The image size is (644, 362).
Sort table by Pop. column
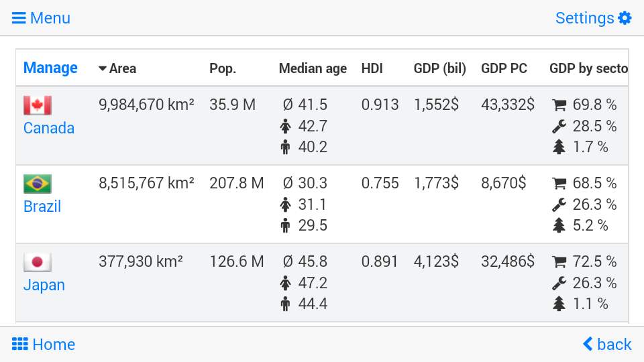tap(223, 68)
